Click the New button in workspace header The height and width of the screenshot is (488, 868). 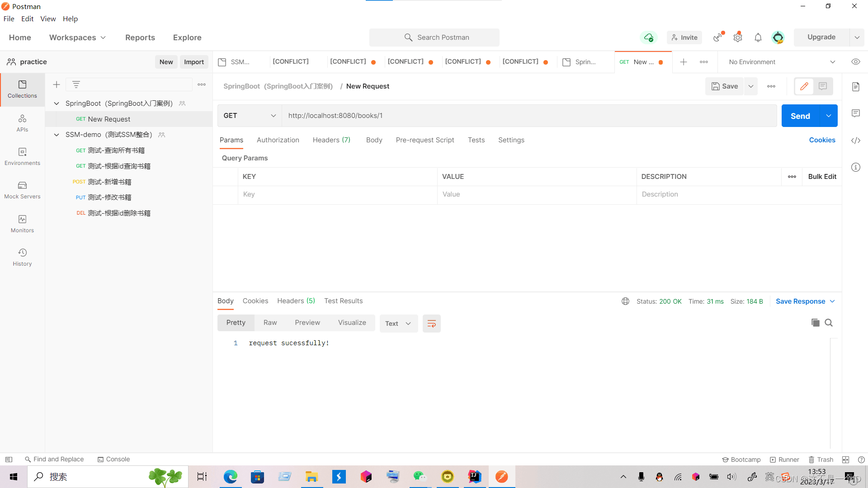[x=166, y=62]
